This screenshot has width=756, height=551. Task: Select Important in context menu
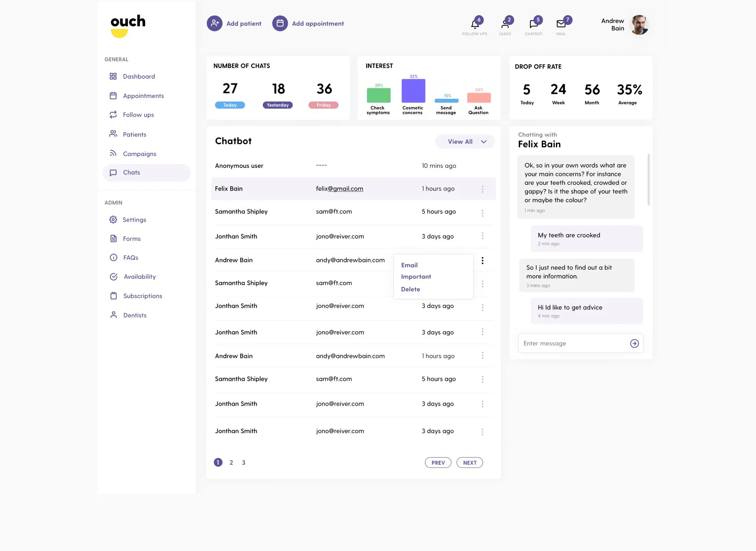[416, 277]
